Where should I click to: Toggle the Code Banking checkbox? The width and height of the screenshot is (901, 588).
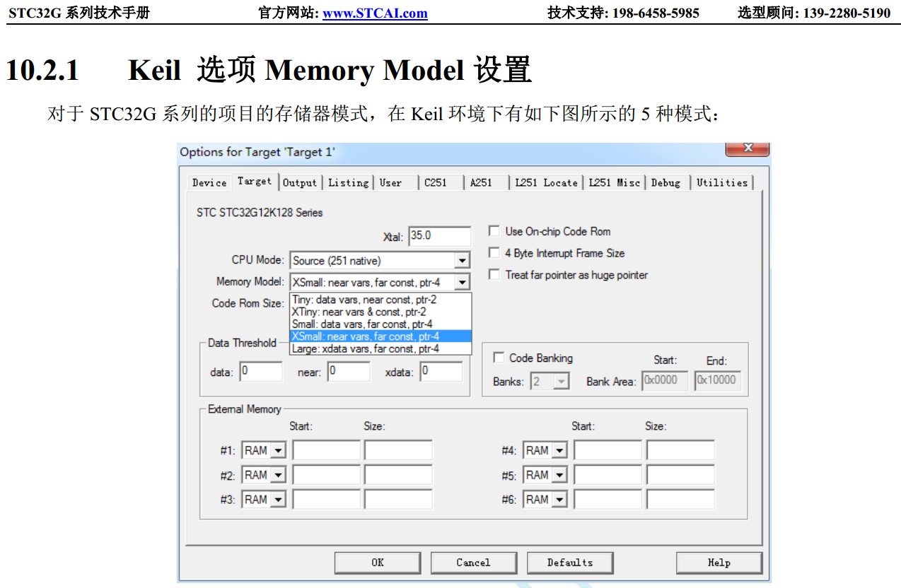(x=499, y=358)
